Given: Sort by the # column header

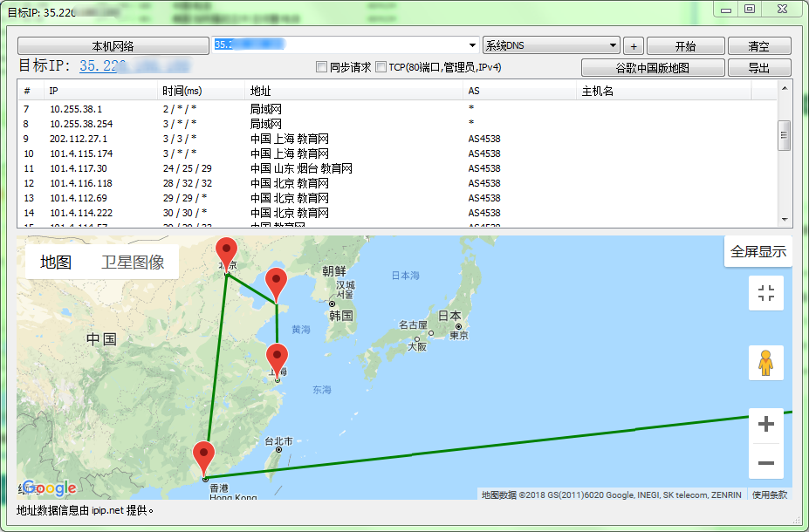Looking at the screenshot, I should click(x=31, y=91).
